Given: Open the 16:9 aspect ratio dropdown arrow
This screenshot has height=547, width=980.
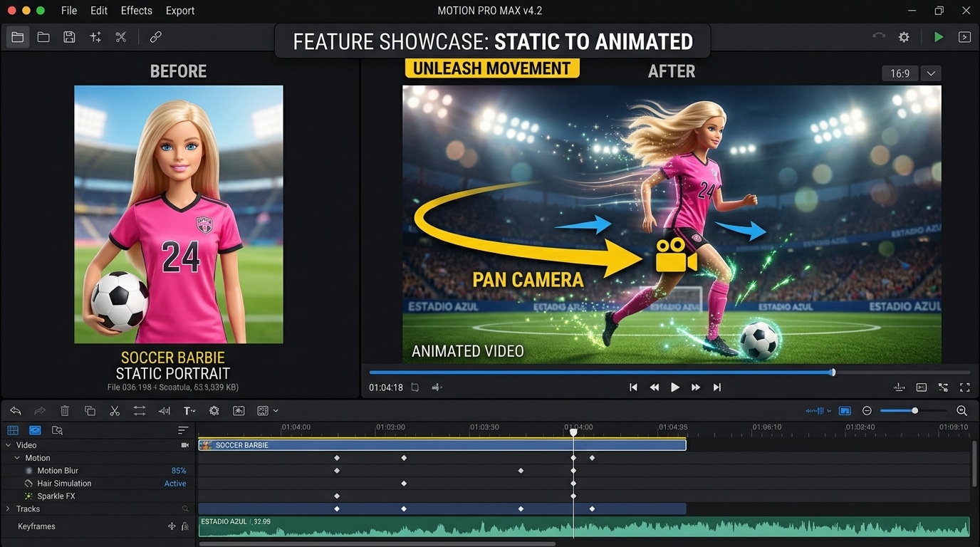Looking at the screenshot, I should 931,73.
